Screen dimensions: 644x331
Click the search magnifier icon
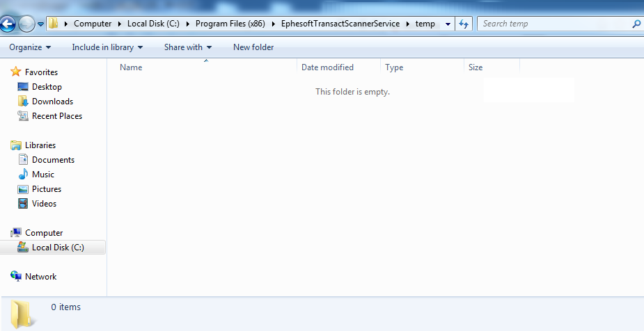point(636,24)
